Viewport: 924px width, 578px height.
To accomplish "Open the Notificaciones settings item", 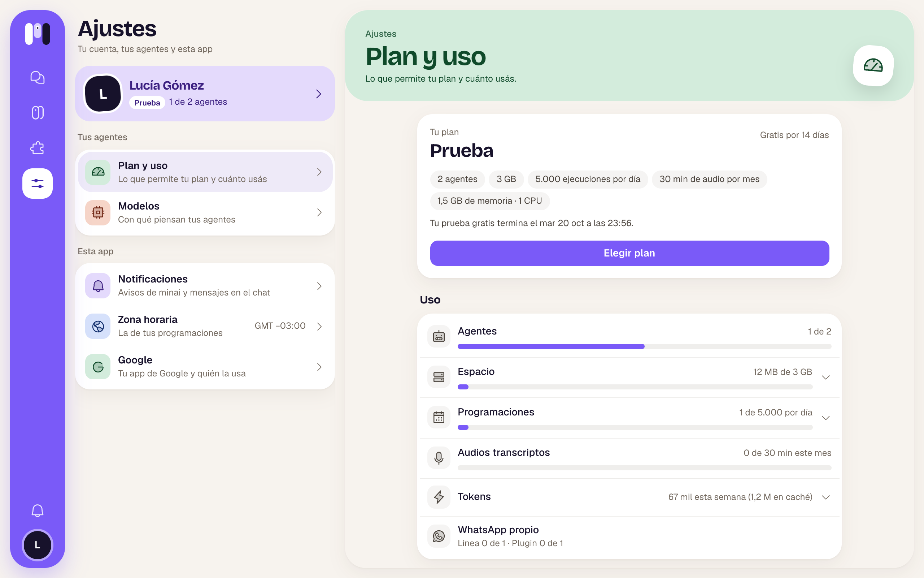I will (x=205, y=285).
